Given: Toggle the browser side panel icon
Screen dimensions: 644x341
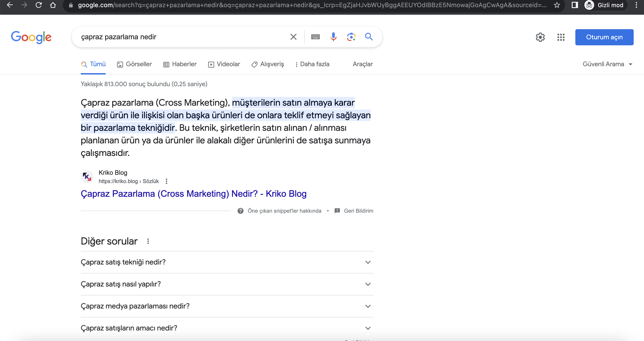Looking at the screenshot, I should (575, 5).
